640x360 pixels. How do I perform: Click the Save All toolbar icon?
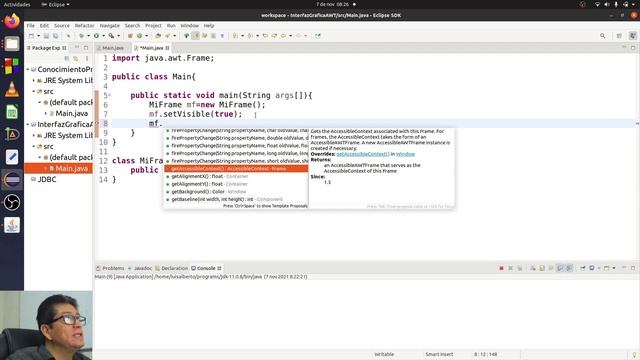tap(56, 36)
